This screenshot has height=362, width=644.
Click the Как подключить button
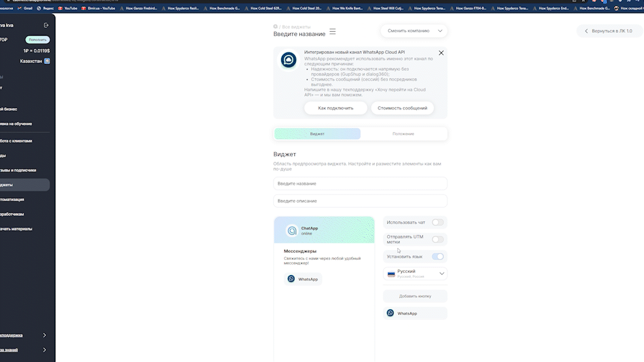click(336, 108)
